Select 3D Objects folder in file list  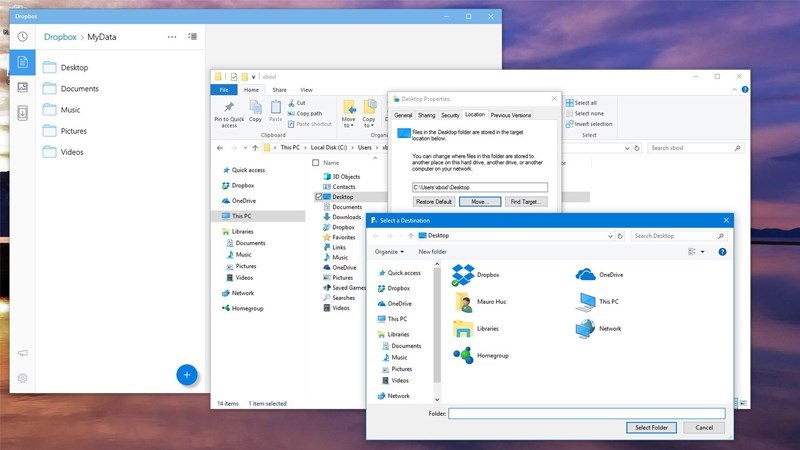(x=342, y=177)
